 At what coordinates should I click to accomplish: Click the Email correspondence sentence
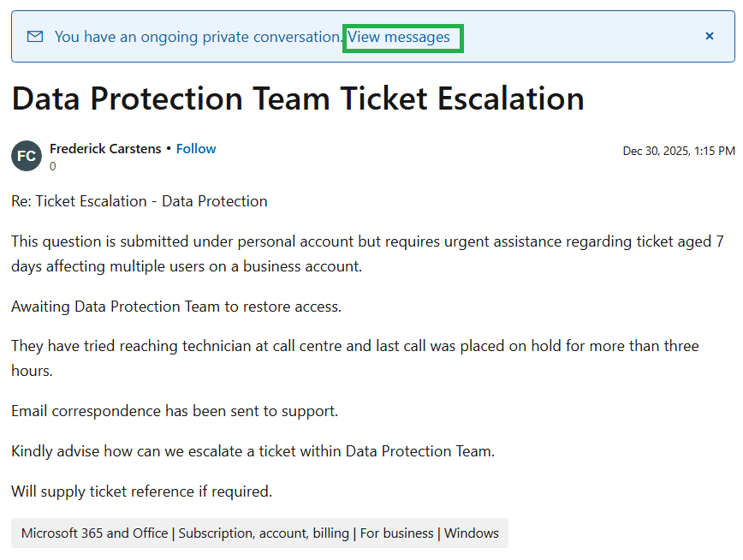pyautogui.click(x=175, y=411)
